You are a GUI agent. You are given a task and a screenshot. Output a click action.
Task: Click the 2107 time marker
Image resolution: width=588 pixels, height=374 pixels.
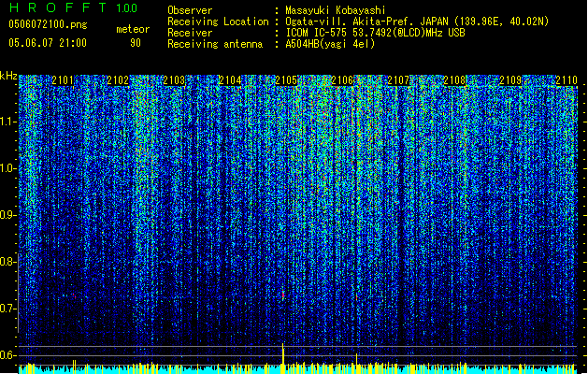[398, 80]
